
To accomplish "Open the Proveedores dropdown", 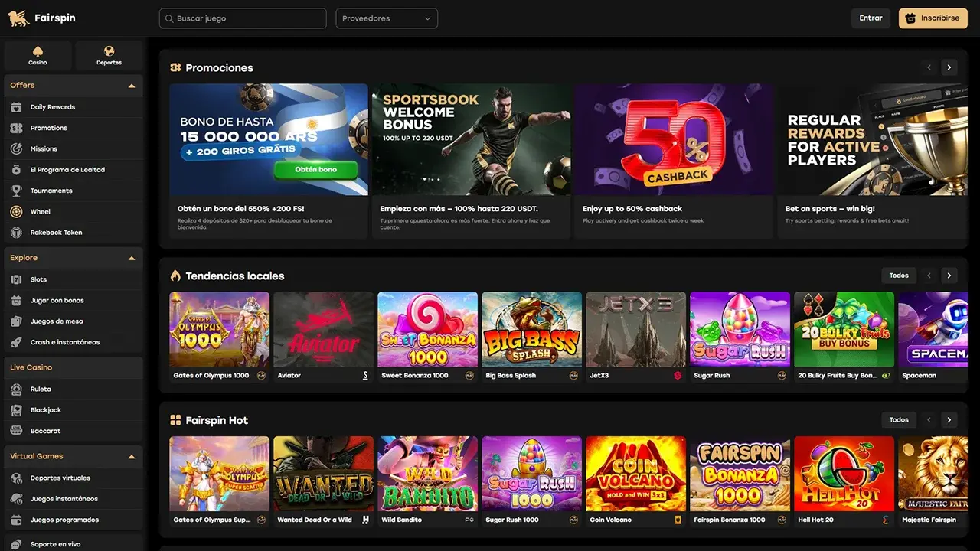I will [387, 18].
